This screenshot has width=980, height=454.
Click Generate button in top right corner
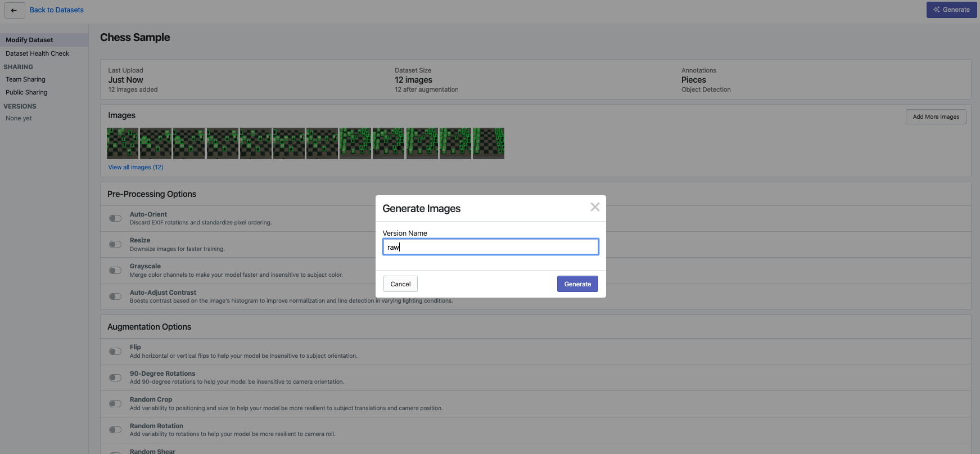tap(951, 10)
